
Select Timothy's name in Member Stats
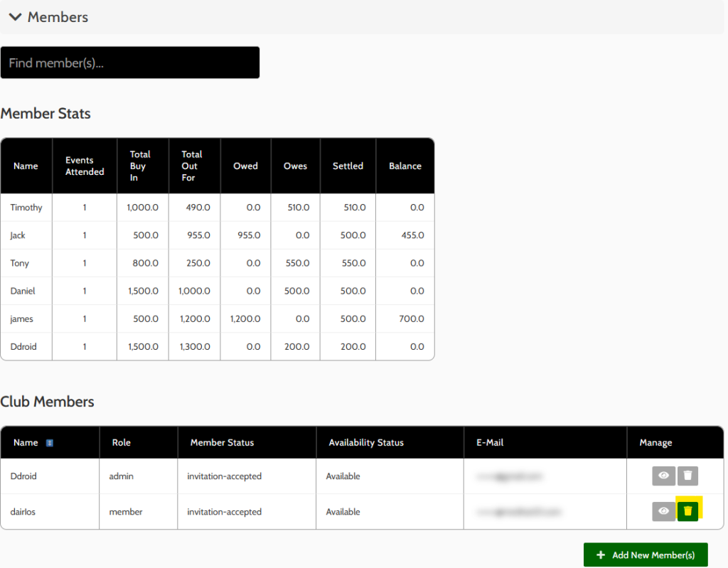26,208
